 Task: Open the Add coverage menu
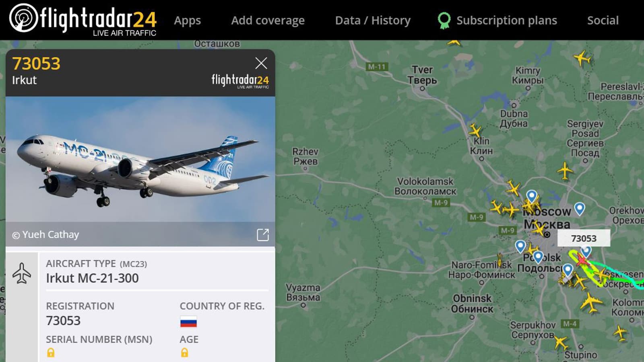tap(268, 21)
